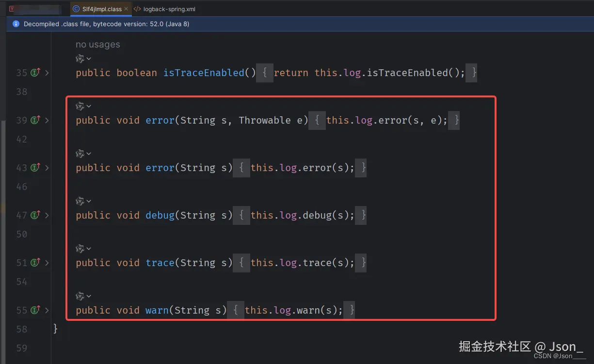Expand the fold arrow on line 47
Image resolution: width=594 pixels, height=364 pixels.
pos(47,215)
